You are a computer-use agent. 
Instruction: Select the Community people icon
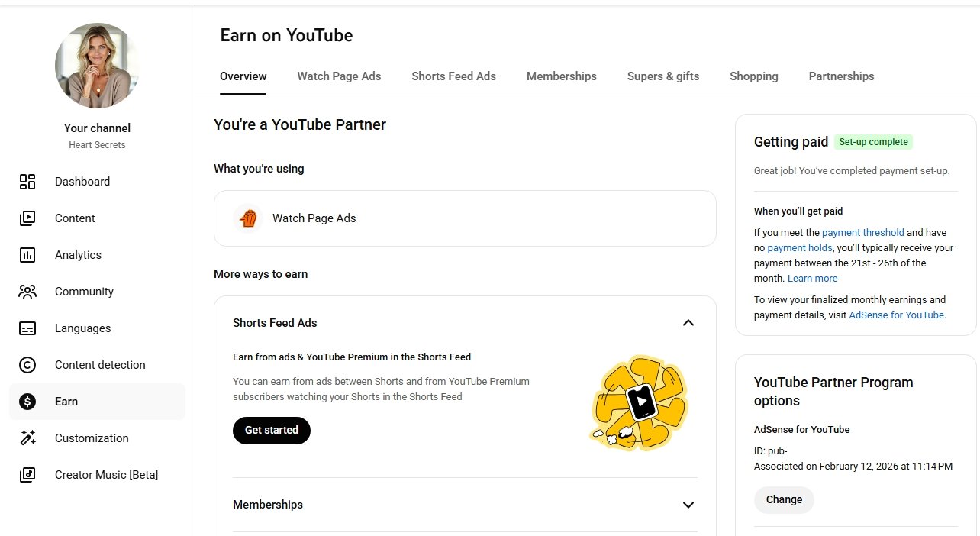pos(27,292)
